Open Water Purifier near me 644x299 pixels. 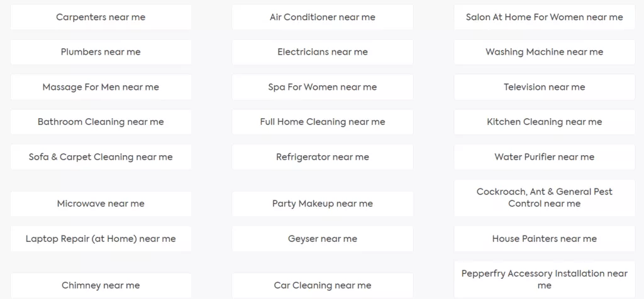(x=544, y=157)
